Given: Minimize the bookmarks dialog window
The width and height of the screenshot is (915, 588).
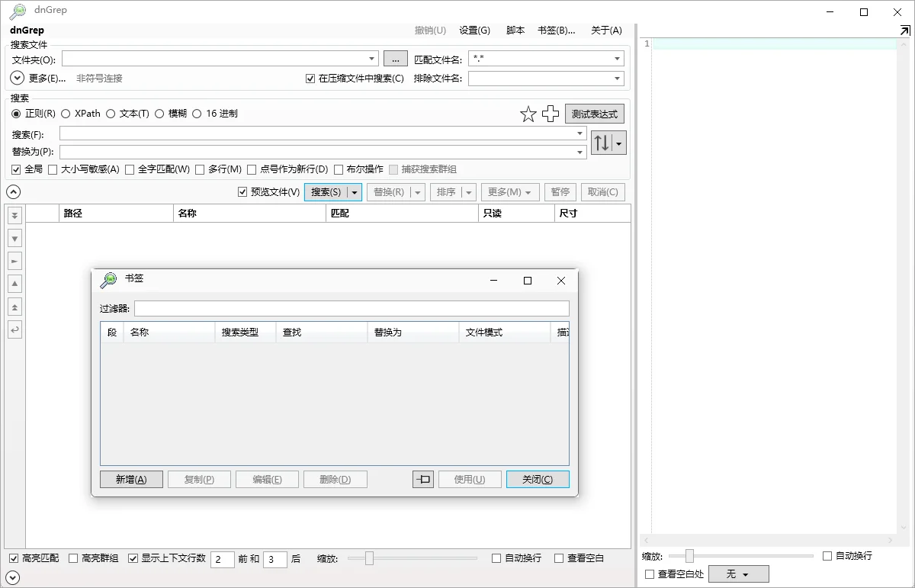Looking at the screenshot, I should pos(493,281).
